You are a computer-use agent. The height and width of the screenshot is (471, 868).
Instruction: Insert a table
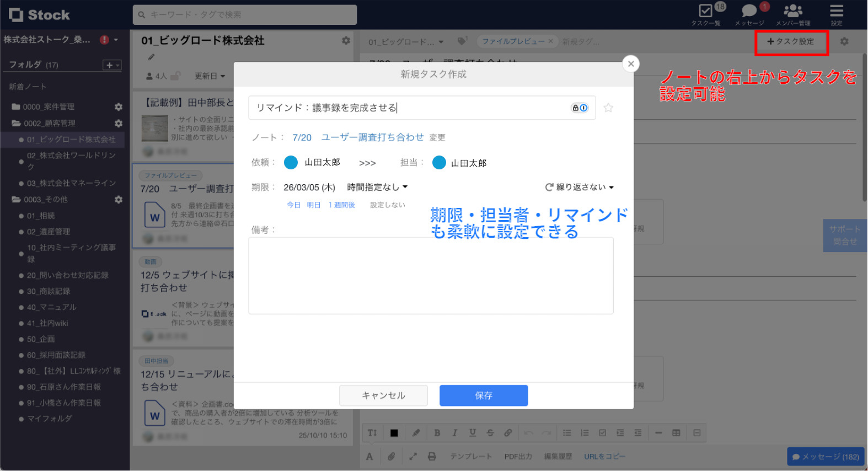click(676, 433)
